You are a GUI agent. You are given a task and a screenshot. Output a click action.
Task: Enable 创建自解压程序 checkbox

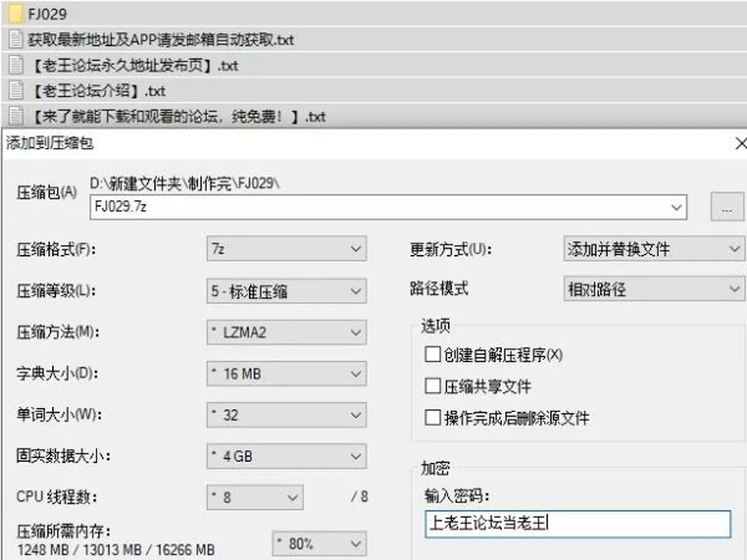click(x=432, y=355)
